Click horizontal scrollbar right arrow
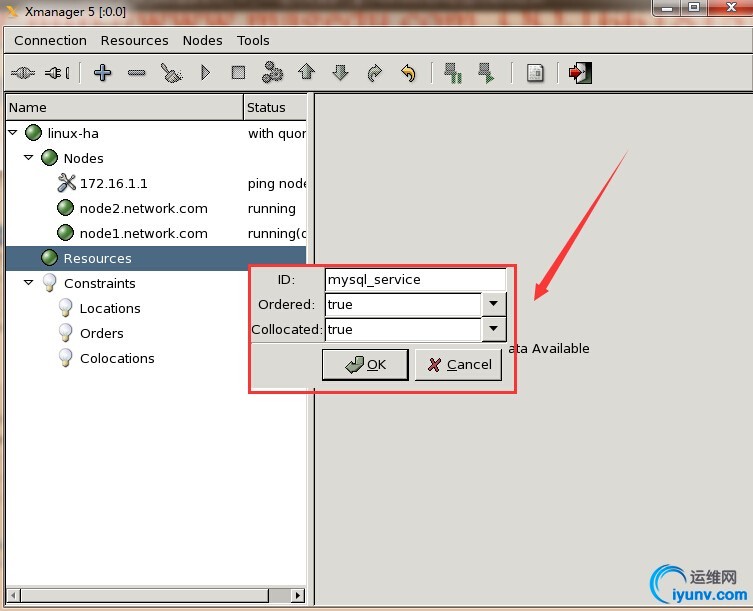Image resolution: width=753 pixels, height=611 pixels. [298, 596]
